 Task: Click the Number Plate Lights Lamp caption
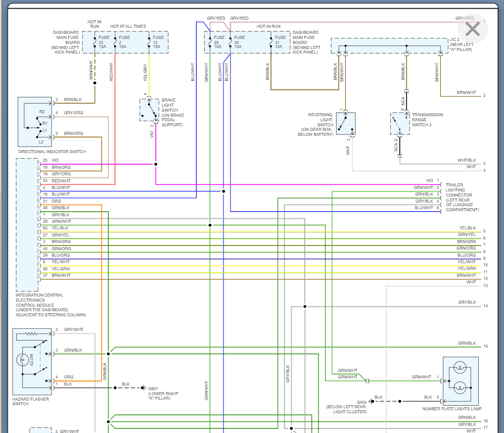[452, 408]
